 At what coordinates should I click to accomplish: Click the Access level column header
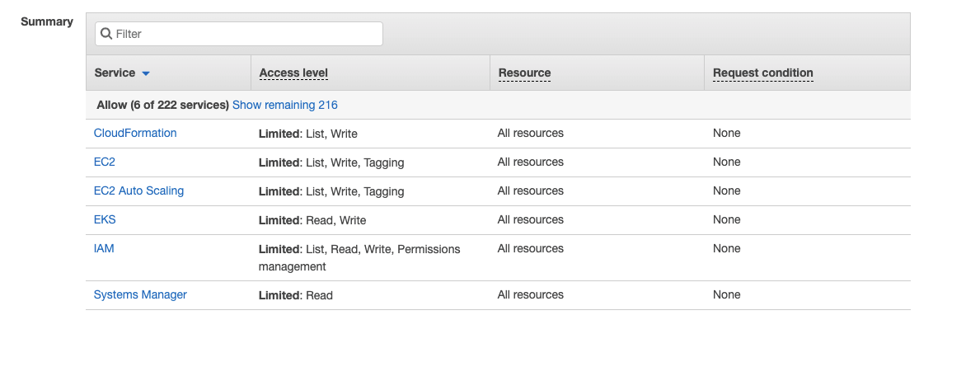click(x=293, y=73)
